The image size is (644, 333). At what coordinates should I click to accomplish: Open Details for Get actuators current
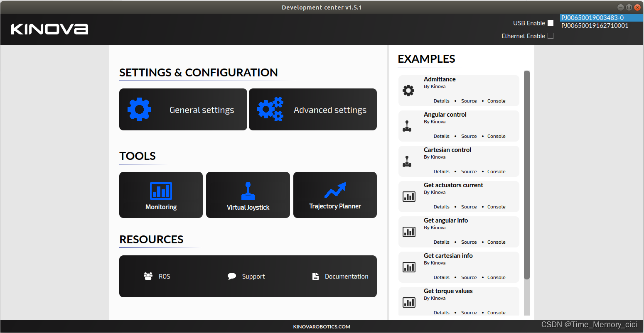(x=441, y=207)
